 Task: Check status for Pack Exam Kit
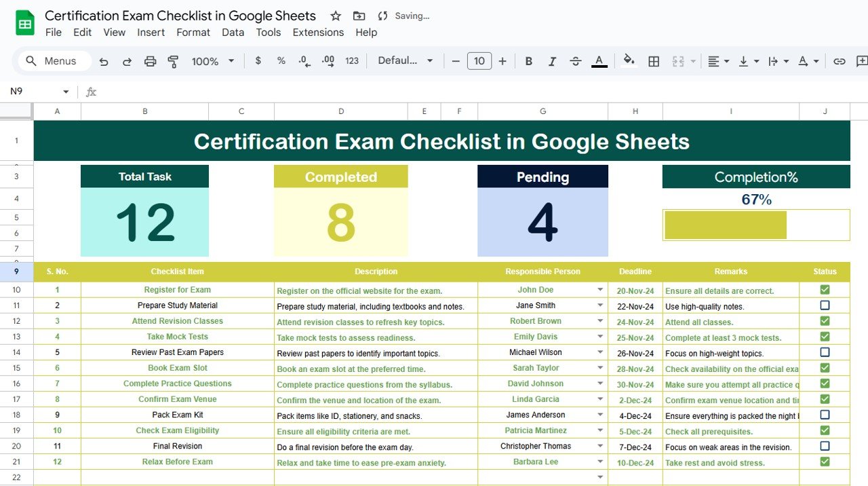[x=825, y=415]
